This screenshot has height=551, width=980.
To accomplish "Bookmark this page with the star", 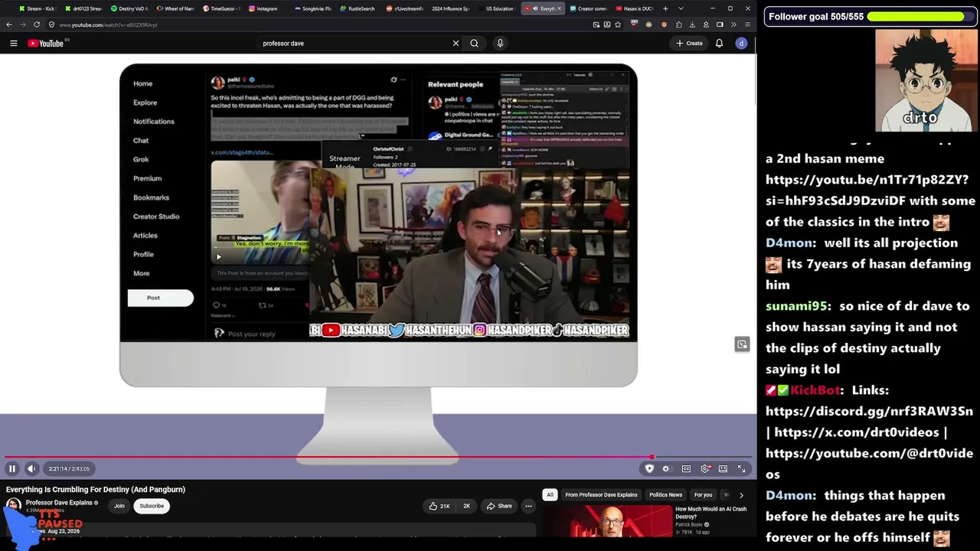I will point(618,24).
